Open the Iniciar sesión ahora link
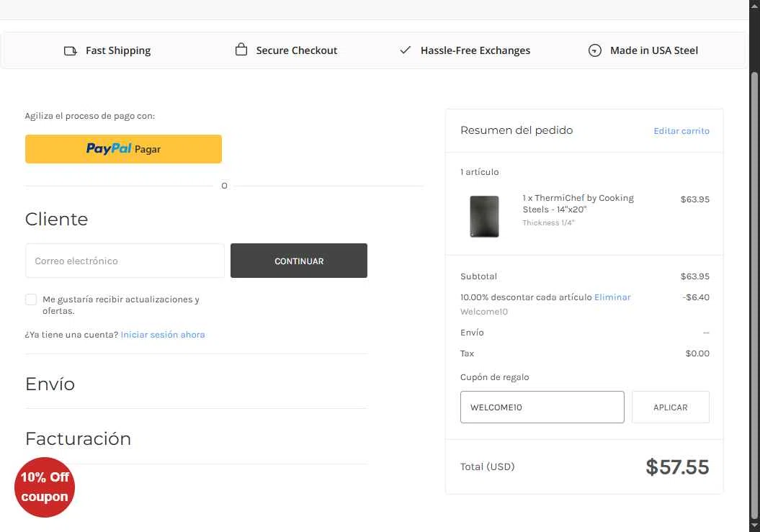 pos(163,334)
